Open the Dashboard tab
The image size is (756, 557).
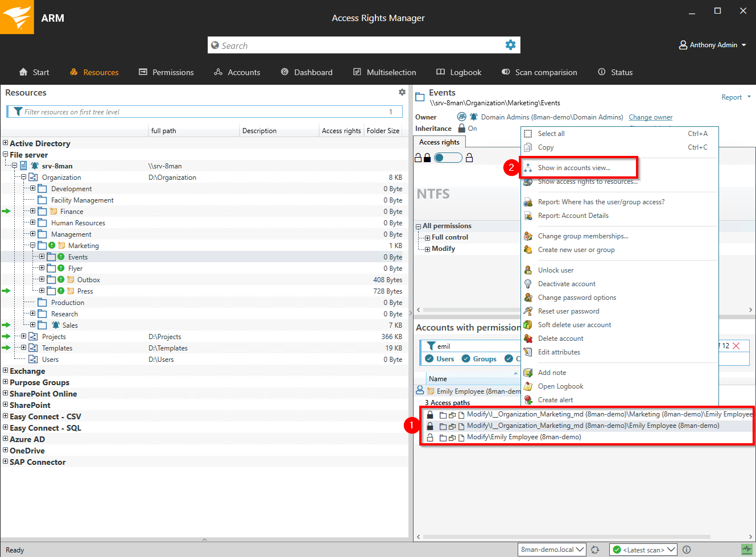pyautogui.click(x=307, y=72)
